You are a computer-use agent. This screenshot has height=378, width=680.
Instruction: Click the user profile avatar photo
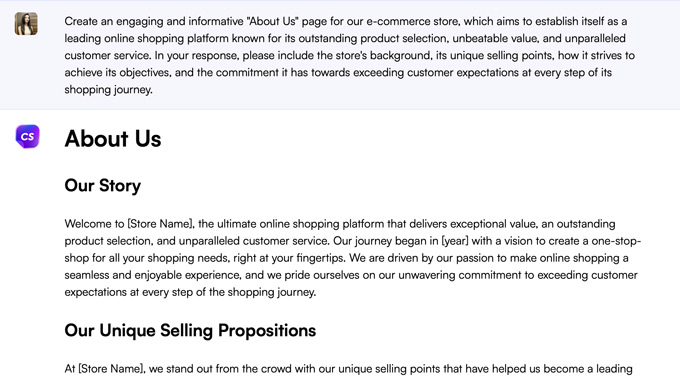(26, 23)
